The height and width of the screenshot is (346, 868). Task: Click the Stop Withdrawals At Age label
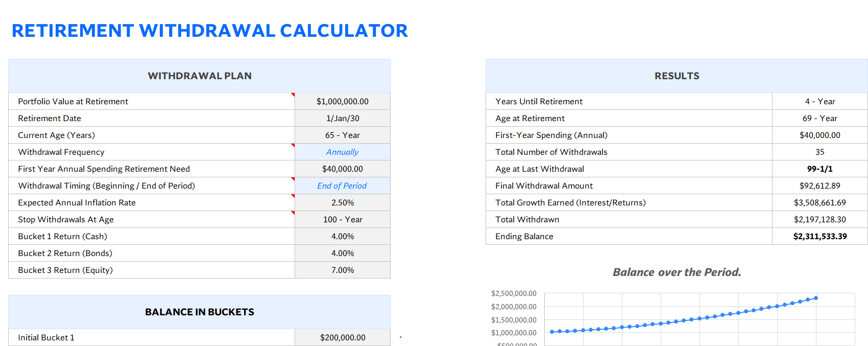tap(66, 219)
